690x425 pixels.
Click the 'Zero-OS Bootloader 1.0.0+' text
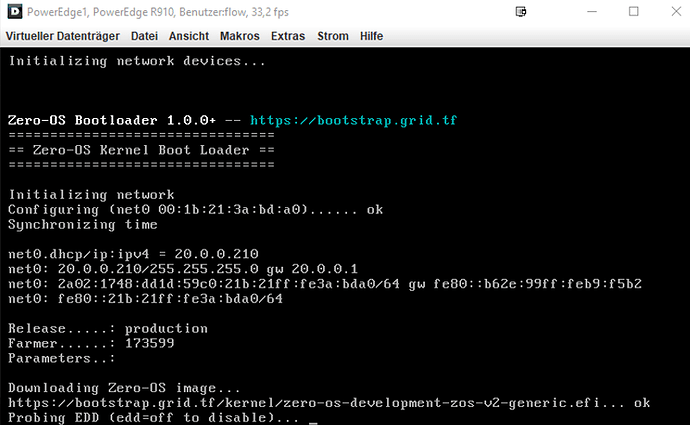[112, 121]
